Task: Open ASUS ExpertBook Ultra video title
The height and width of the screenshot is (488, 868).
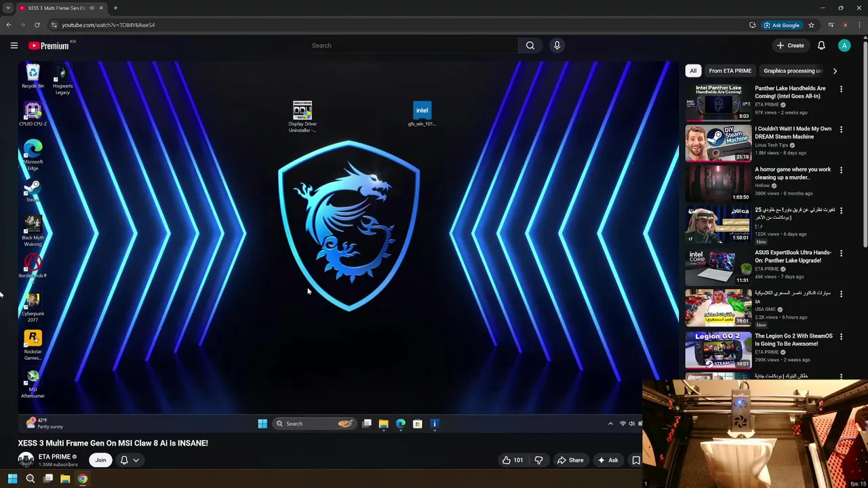Action: [793, 256]
